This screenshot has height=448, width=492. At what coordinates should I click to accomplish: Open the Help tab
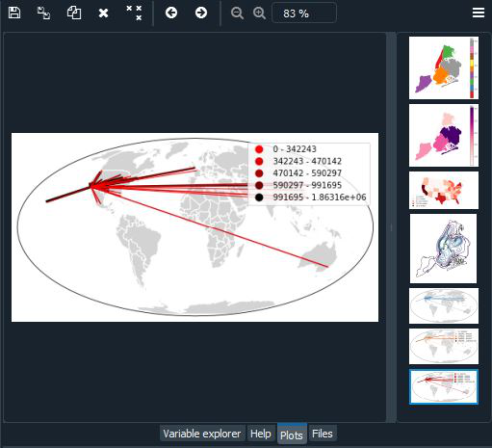click(261, 434)
